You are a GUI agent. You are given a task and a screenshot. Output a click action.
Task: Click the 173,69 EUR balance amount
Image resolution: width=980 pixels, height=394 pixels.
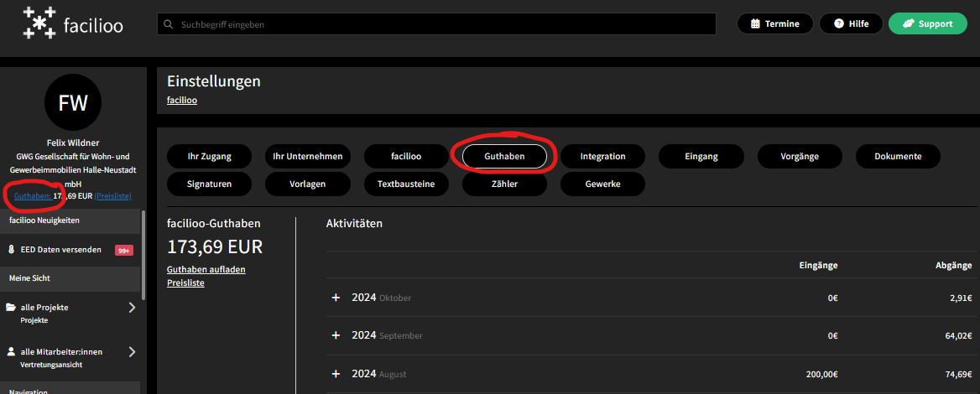215,246
